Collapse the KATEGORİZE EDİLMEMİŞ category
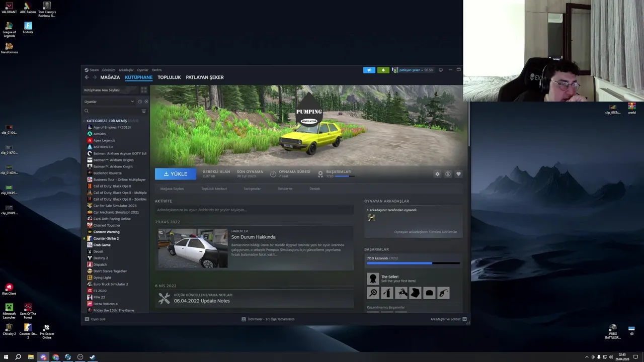This screenshot has height=362, width=644. coord(84,121)
